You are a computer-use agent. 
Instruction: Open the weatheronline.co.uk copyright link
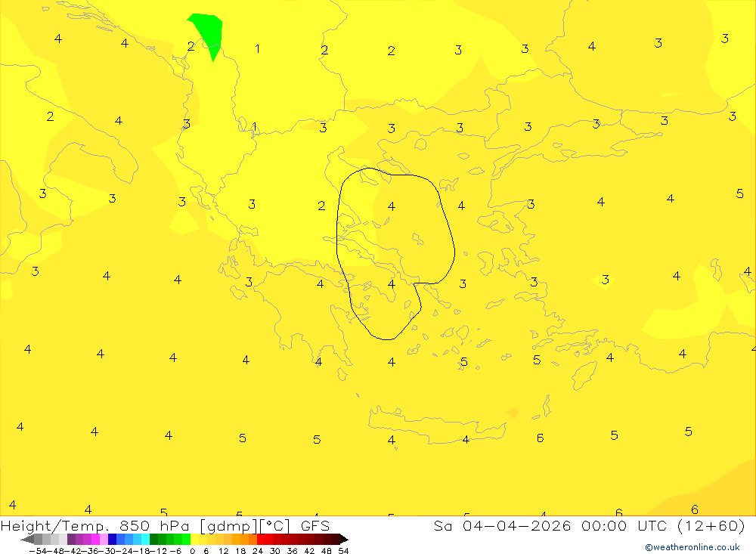(692, 547)
